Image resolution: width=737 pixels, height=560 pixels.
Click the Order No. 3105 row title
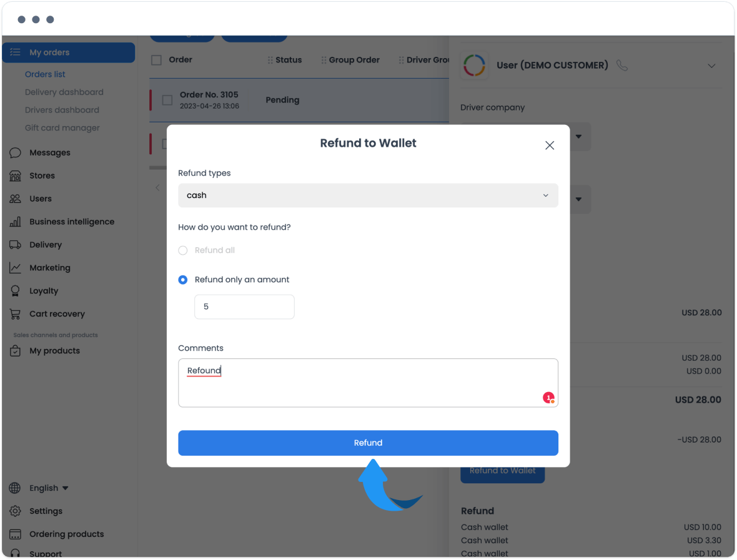tap(209, 95)
